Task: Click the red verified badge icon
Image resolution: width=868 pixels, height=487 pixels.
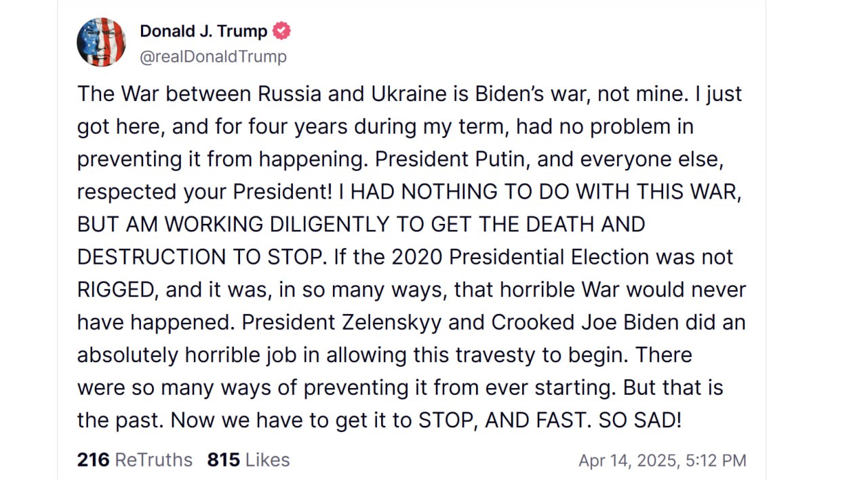Action: tap(281, 31)
